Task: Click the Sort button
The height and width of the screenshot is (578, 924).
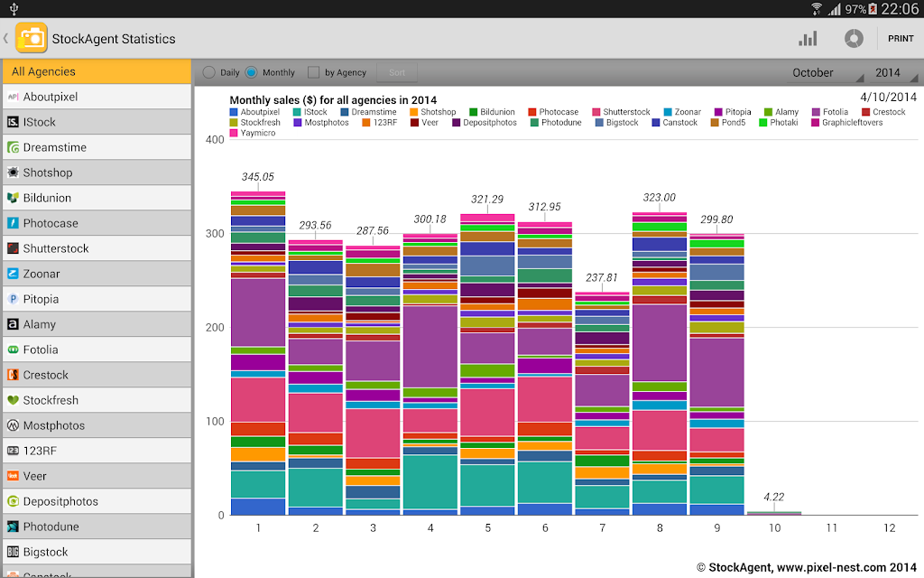Action: (x=397, y=72)
